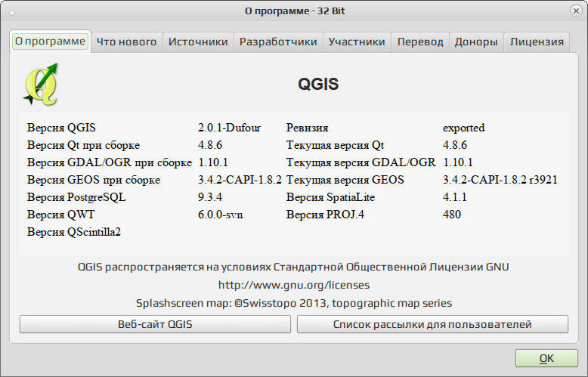Click the "Ревизия" label

coord(308,128)
